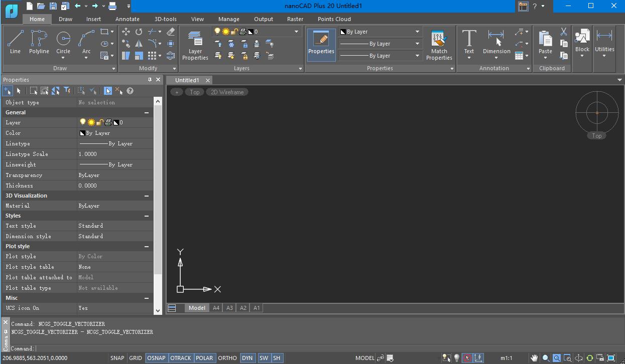Switch to the A4 layout tab

click(x=216, y=308)
